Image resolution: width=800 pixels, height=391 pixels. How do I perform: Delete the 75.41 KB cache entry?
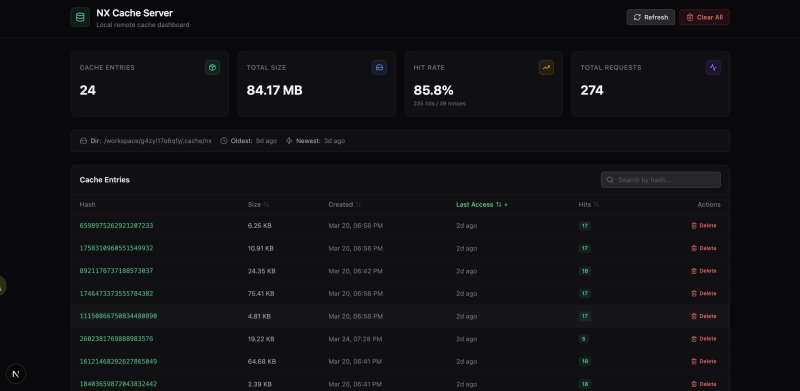[704, 294]
